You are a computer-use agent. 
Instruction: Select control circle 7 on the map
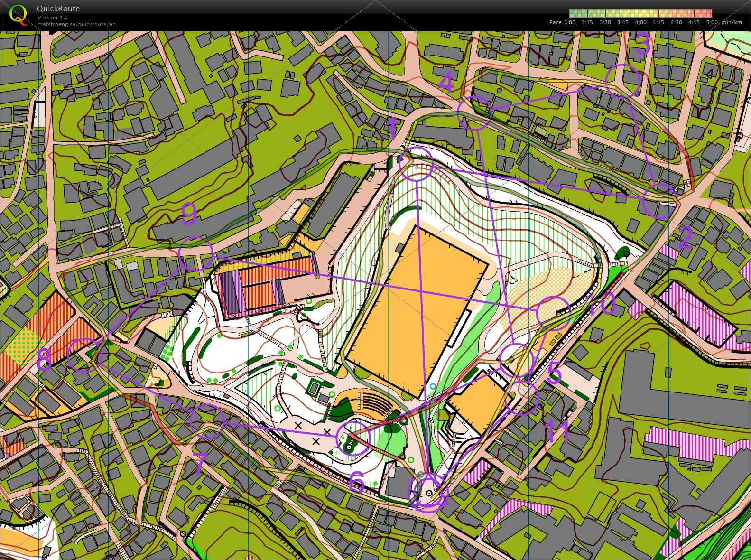click(207, 420)
